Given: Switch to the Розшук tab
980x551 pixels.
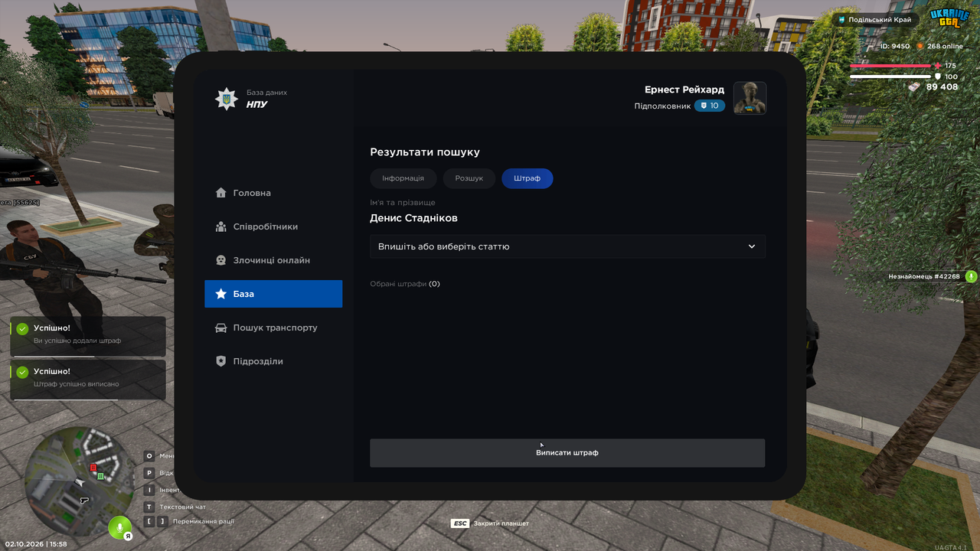Looking at the screenshot, I should tap(469, 178).
